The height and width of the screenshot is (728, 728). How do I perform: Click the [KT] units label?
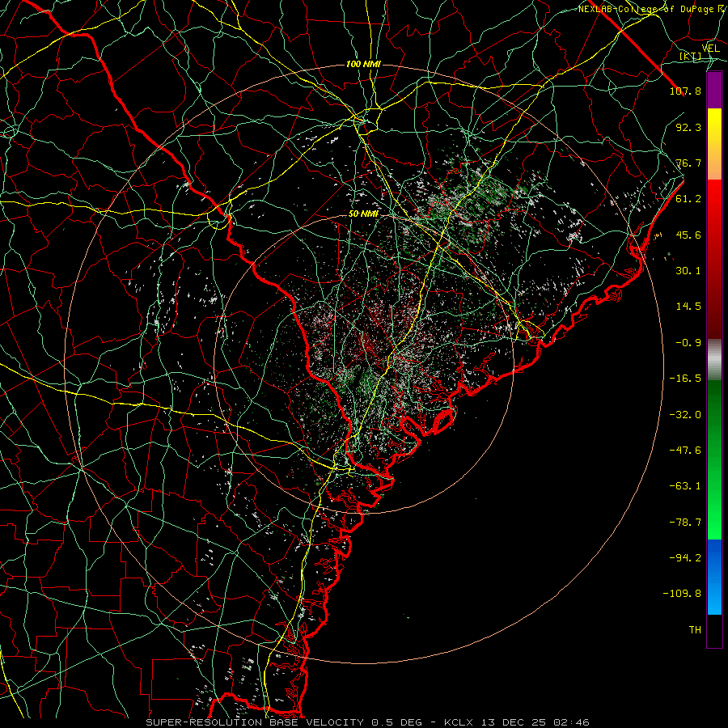(691, 56)
